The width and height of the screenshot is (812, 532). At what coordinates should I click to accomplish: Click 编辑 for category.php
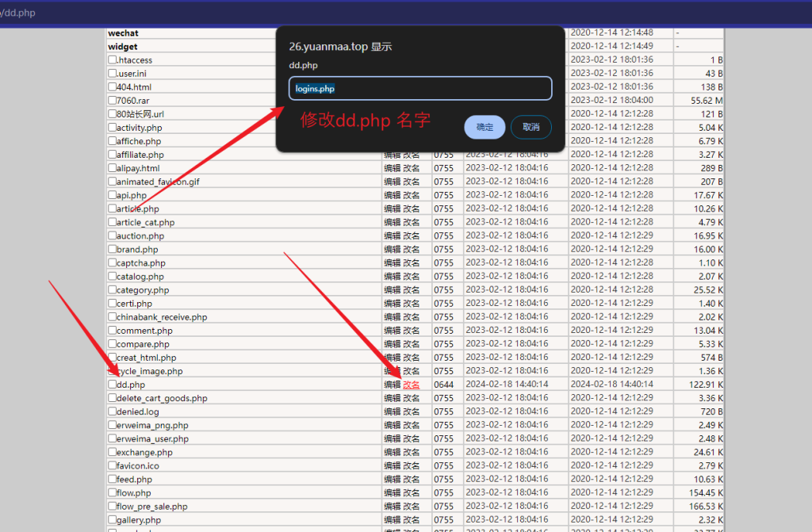click(393, 290)
